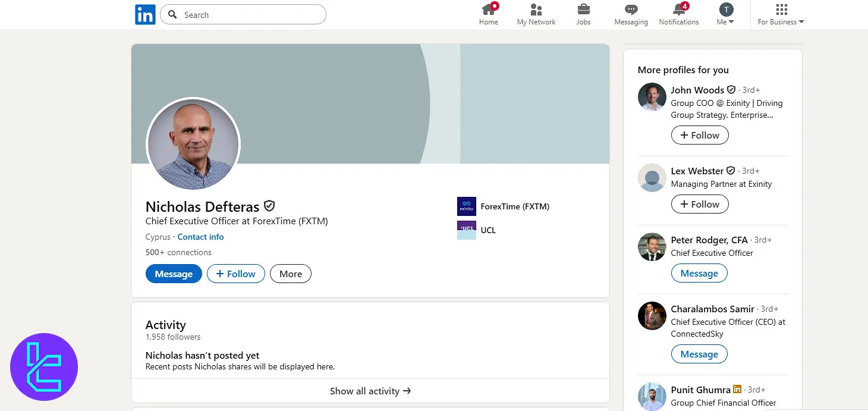The image size is (868, 411).
Task: Click the ForexTime (FXTM) company logo
Action: click(x=466, y=206)
